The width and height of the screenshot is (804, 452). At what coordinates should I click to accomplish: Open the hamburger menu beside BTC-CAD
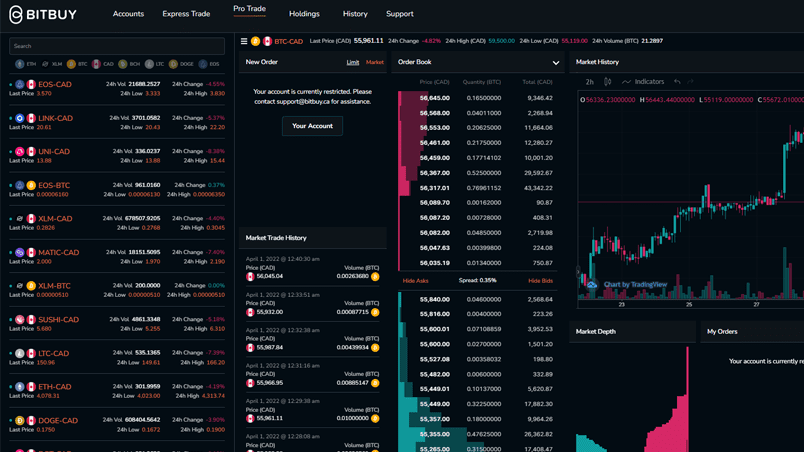click(244, 41)
